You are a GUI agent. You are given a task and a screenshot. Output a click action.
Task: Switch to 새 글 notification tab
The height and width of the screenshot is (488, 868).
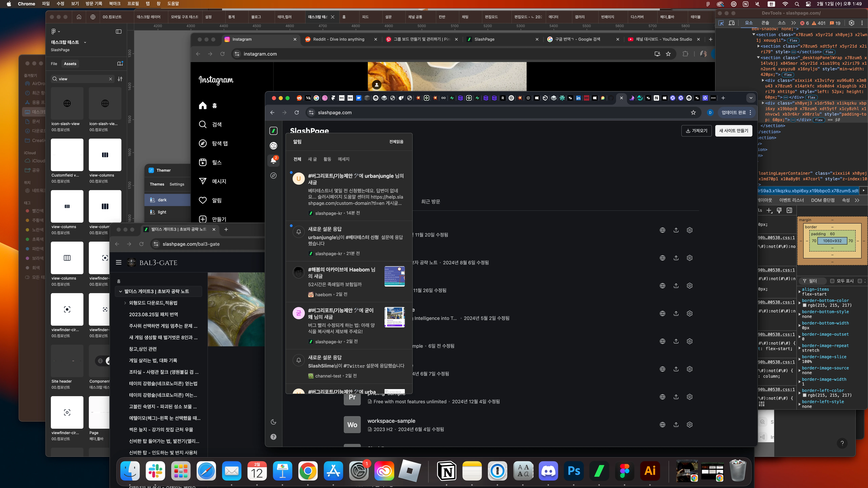(x=312, y=159)
